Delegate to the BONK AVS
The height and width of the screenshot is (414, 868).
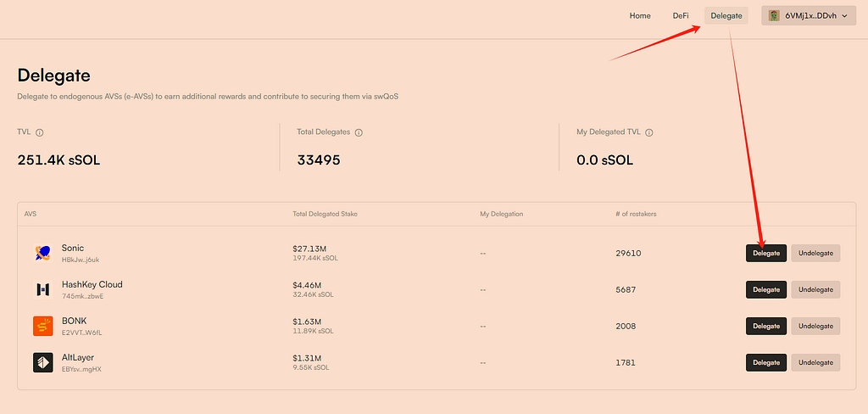click(766, 326)
